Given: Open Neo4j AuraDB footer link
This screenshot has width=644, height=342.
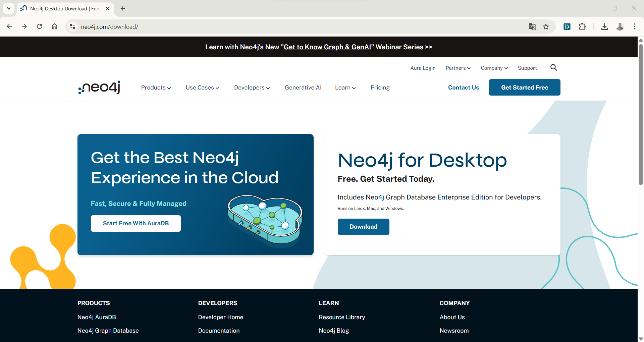Looking at the screenshot, I should [x=97, y=317].
